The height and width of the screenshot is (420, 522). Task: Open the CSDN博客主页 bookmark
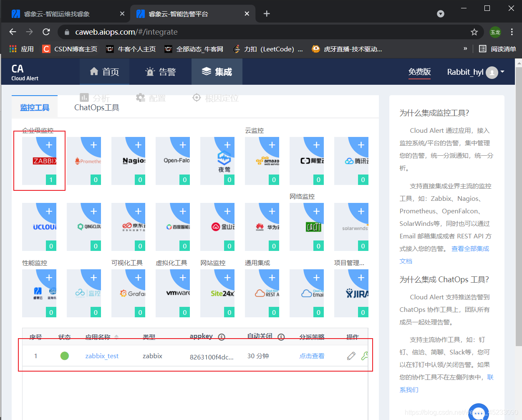pos(70,49)
